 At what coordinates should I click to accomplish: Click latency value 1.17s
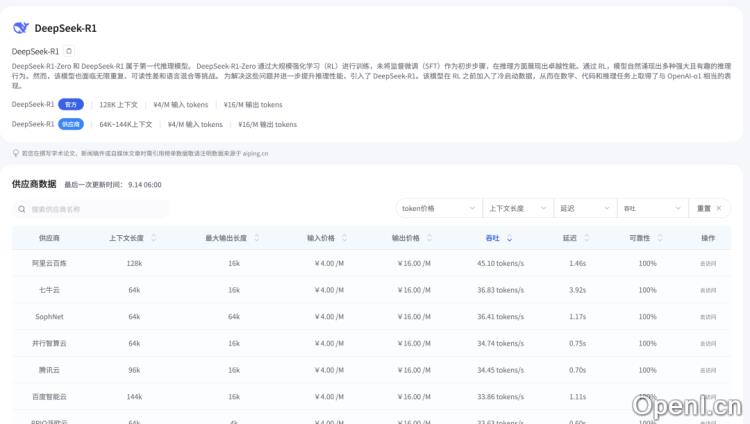[x=577, y=317]
